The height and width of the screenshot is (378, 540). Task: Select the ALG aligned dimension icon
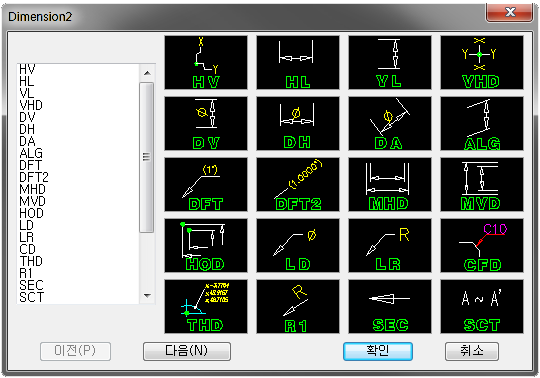pyautogui.click(x=482, y=124)
